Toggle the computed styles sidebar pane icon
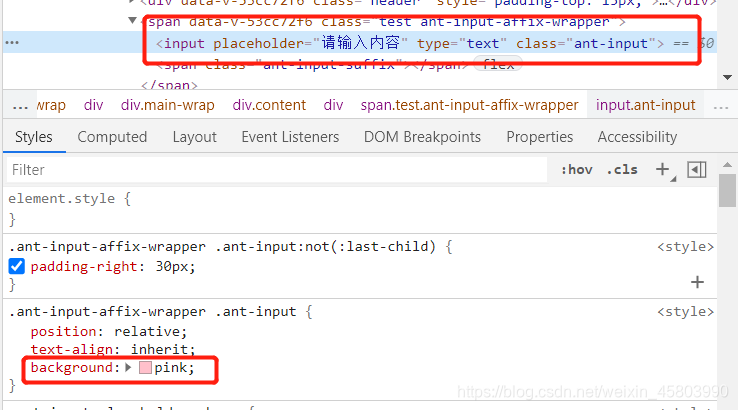 tap(697, 169)
